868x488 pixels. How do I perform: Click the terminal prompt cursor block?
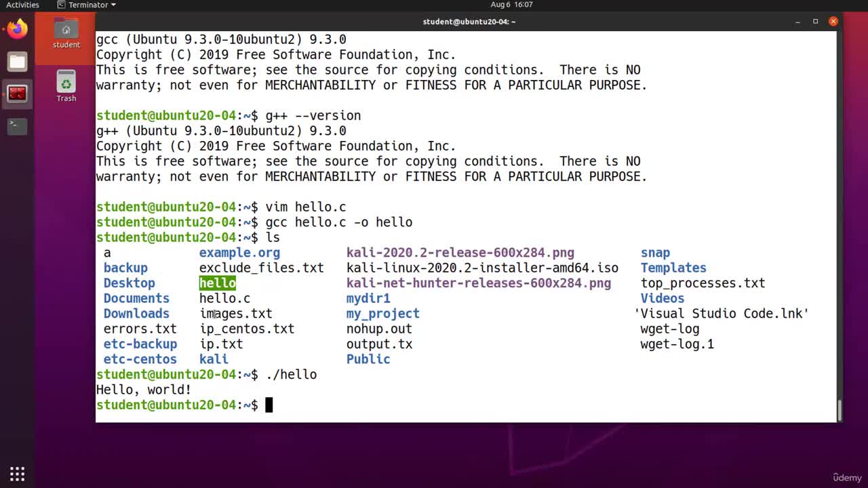pyautogui.click(x=269, y=405)
